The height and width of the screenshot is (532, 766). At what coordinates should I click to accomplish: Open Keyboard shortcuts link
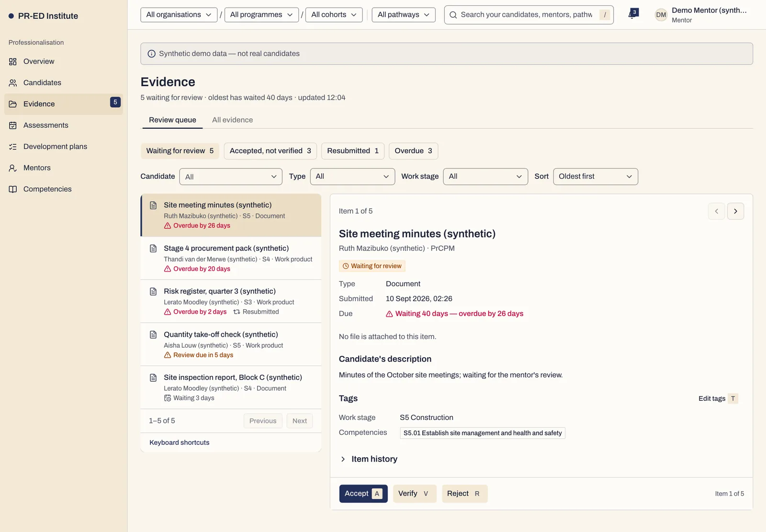pos(180,443)
